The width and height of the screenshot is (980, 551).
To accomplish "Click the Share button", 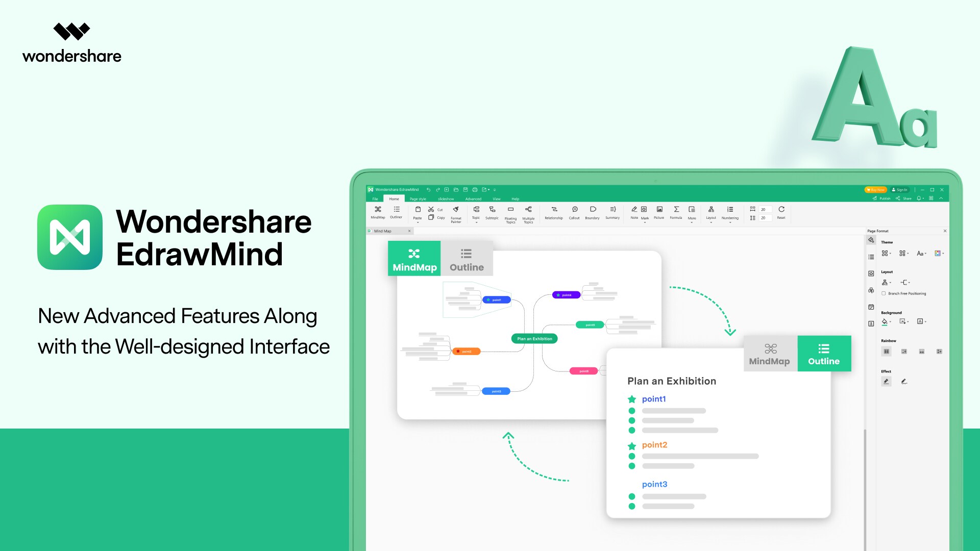I will point(903,198).
